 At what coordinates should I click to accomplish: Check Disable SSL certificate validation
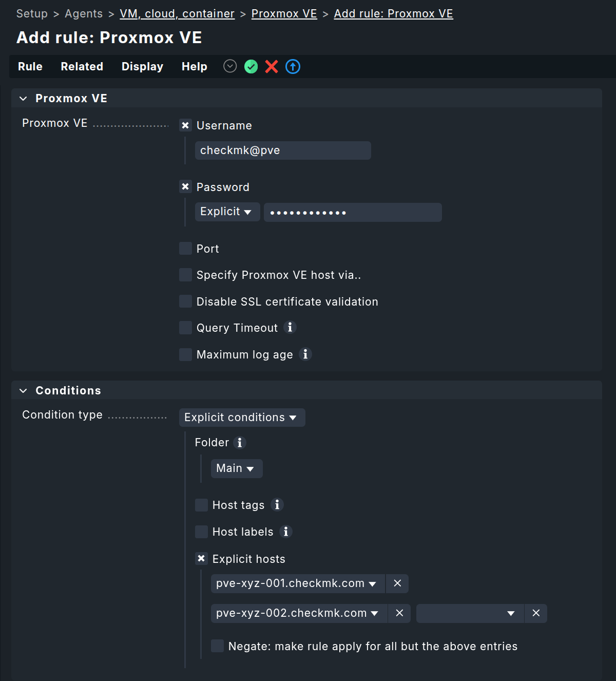coord(185,301)
